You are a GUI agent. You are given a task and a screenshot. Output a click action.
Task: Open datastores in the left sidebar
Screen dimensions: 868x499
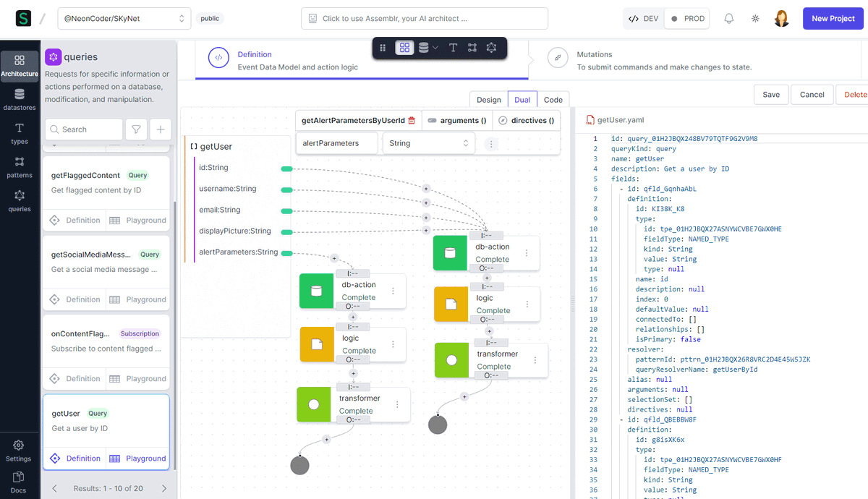[20, 99]
